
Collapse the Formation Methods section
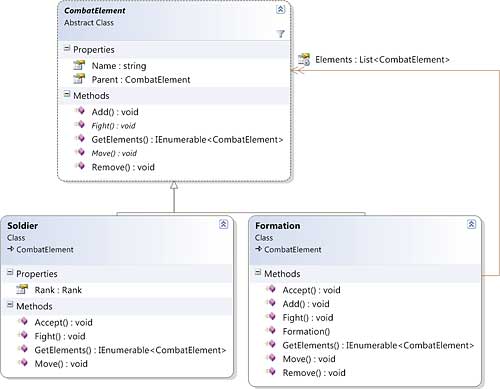pos(258,273)
